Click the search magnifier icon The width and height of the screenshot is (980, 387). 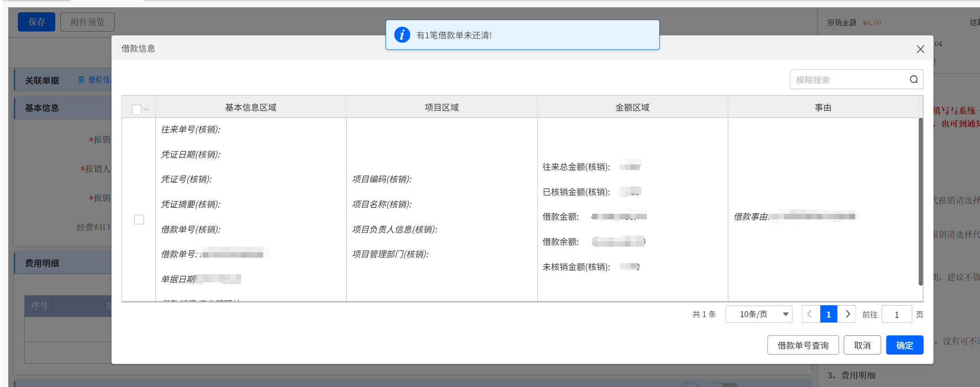(x=913, y=80)
